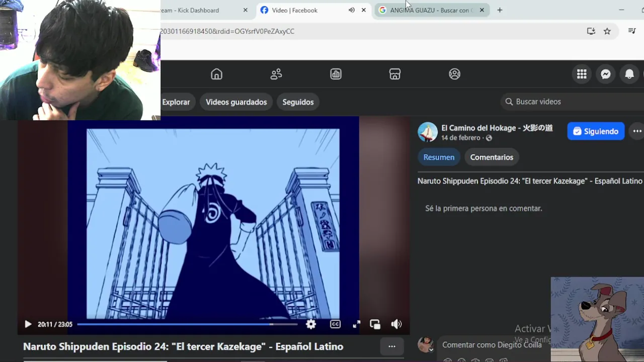Image resolution: width=644 pixels, height=362 pixels.
Task: Click the public globe audience icon
Action: pos(489,138)
